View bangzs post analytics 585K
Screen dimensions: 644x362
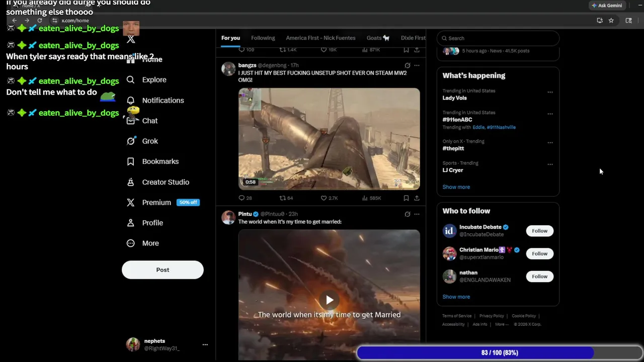point(372,198)
